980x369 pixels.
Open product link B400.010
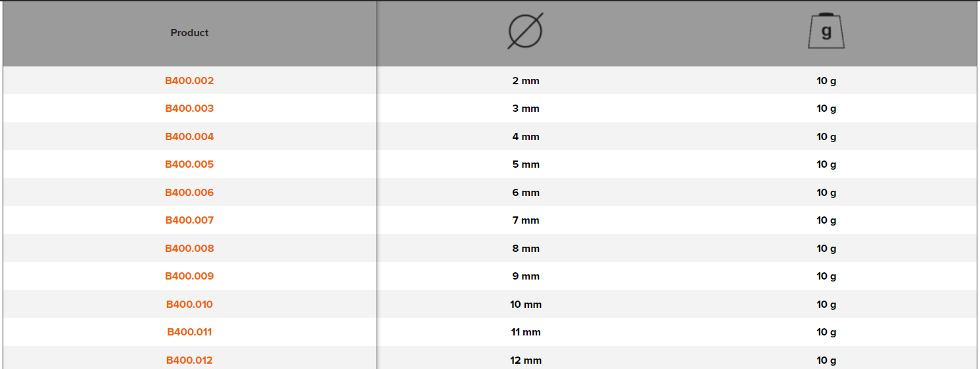pyautogui.click(x=189, y=305)
